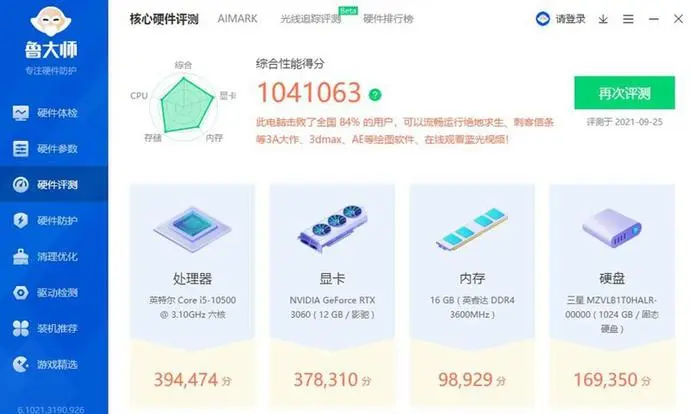
Task: Click the user avatar icon next to 请登录
Action: coord(543,19)
